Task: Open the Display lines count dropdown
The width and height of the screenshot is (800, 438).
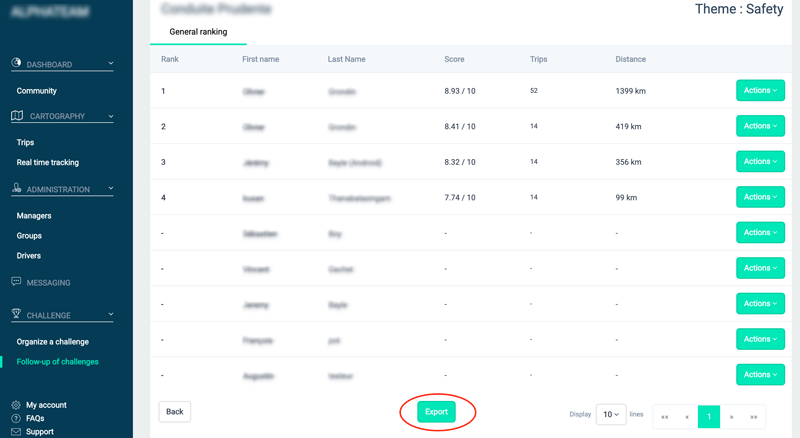Action: [x=610, y=414]
